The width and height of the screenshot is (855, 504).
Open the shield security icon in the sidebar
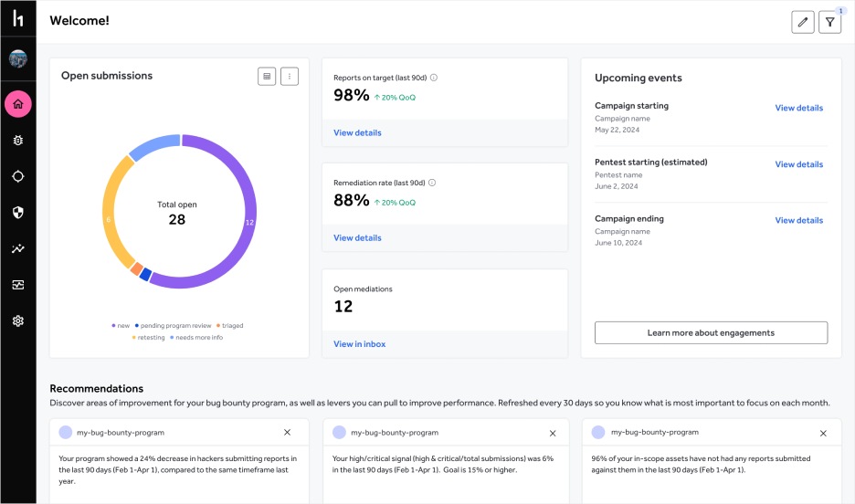tap(18, 213)
